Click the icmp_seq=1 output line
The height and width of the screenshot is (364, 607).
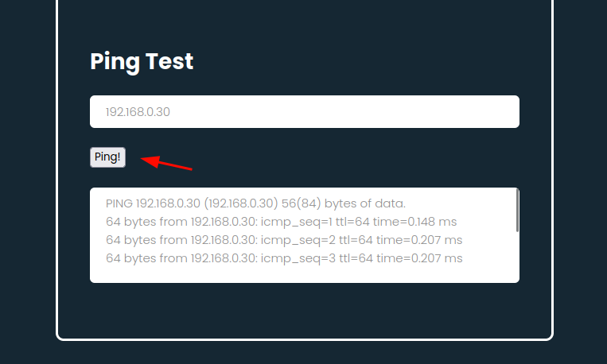pos(281,222)
